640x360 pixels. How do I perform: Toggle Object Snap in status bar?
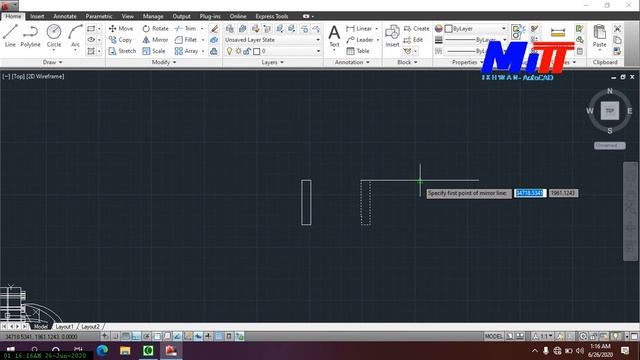click(x=157, y=336)
